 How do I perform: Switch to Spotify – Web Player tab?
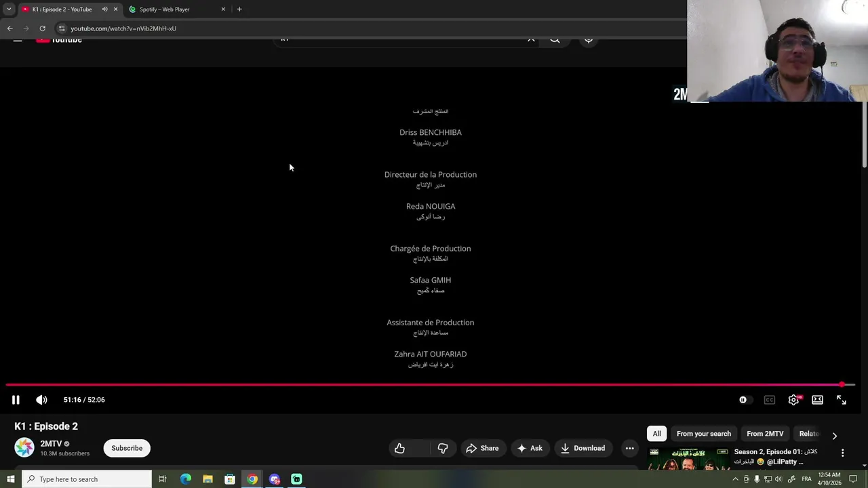[x=176, y=9]
